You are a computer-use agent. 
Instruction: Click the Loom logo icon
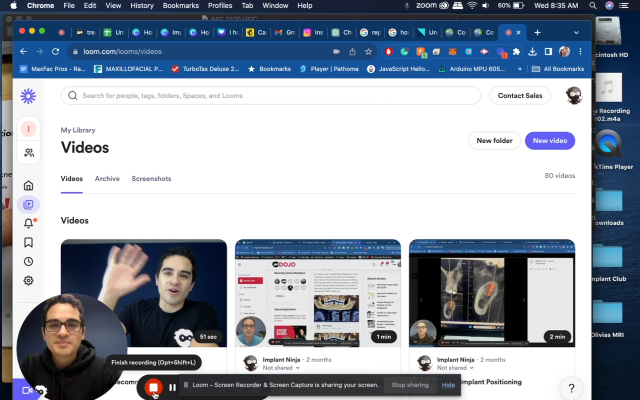tap(28, 96)
